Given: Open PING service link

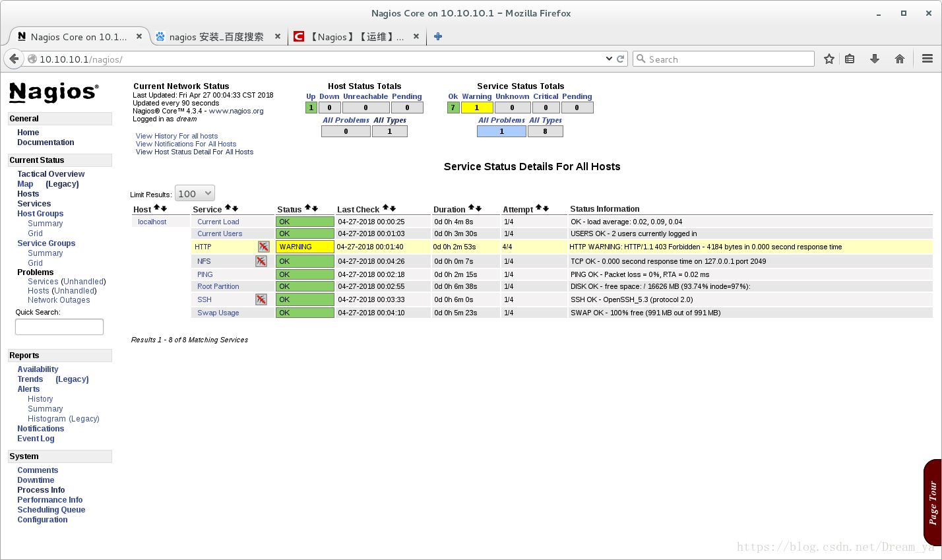Looking at the screenshot, I should tap(205, 274).
